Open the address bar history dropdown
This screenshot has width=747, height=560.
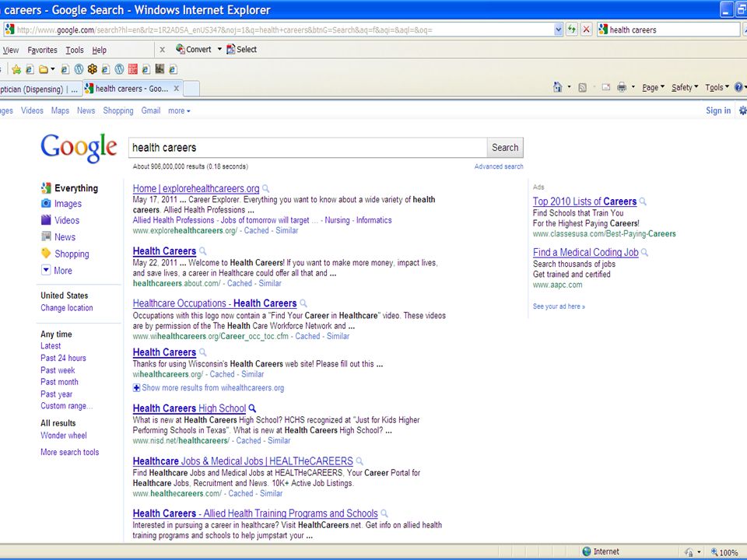click(559, 30)
